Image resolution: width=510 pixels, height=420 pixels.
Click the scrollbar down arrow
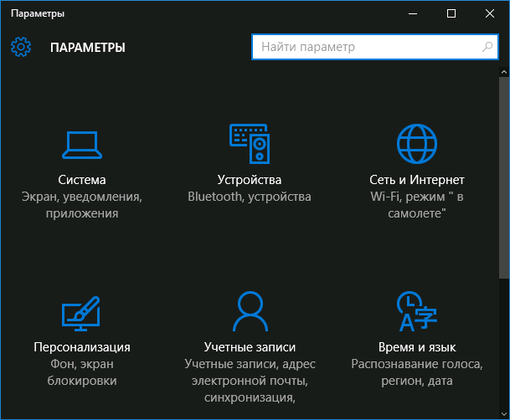coord(504,414)
